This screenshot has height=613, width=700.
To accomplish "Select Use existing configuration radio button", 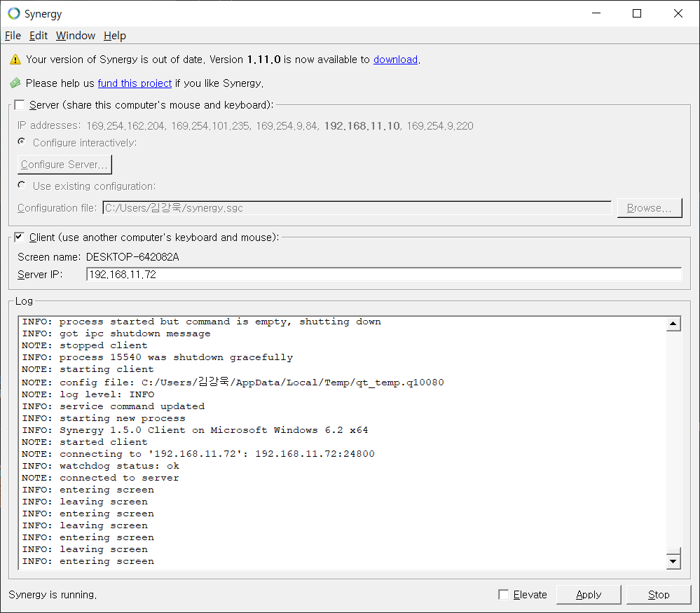I will tap(22, 185).
